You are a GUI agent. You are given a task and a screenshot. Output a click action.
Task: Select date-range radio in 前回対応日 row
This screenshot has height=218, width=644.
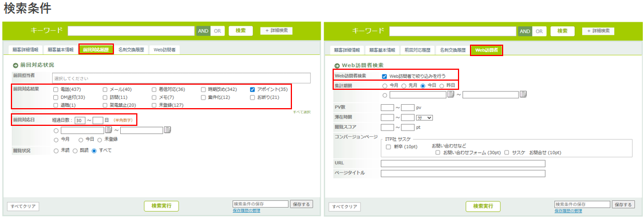click(56, 130)
